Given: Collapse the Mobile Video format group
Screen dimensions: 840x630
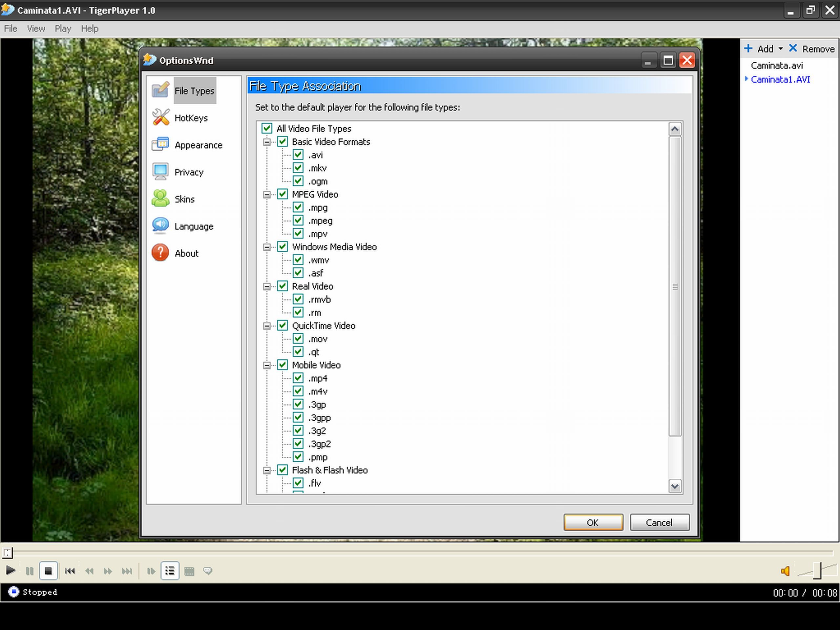Looking at the screenshot, I should click(x=267, y=365).
